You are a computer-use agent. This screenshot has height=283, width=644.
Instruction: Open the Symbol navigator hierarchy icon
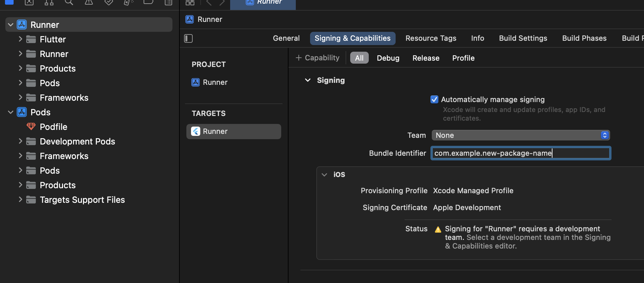49,2
